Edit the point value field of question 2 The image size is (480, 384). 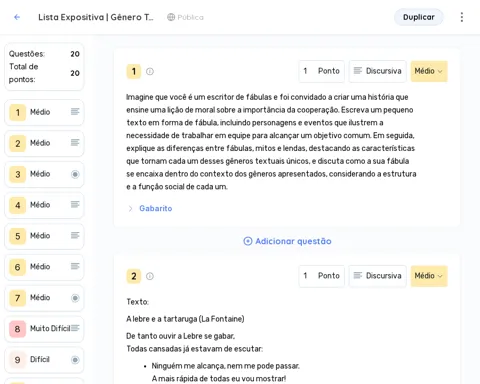click(321, 276)
